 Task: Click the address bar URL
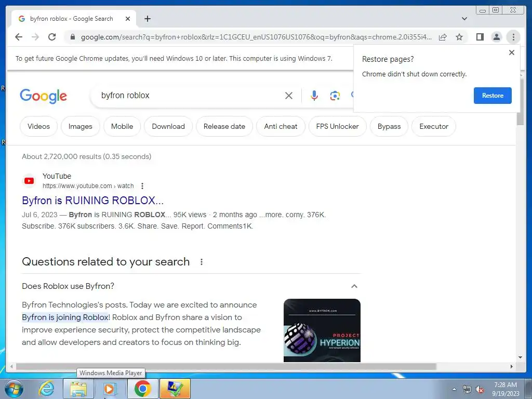click(x=256, y=37)
